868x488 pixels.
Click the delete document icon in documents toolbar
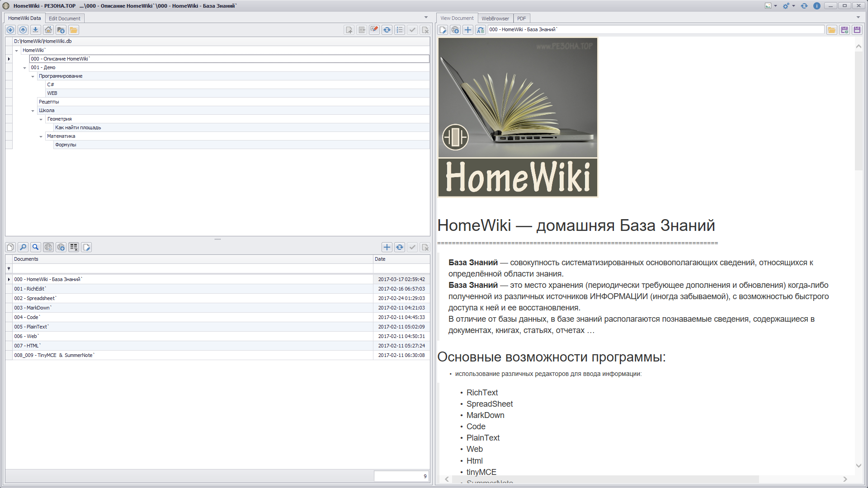[425, 247]
